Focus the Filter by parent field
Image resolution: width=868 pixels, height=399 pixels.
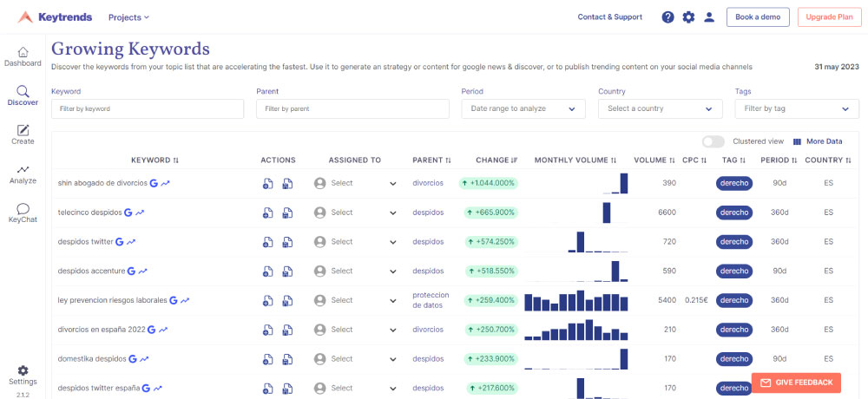click(x=352, y=109)
